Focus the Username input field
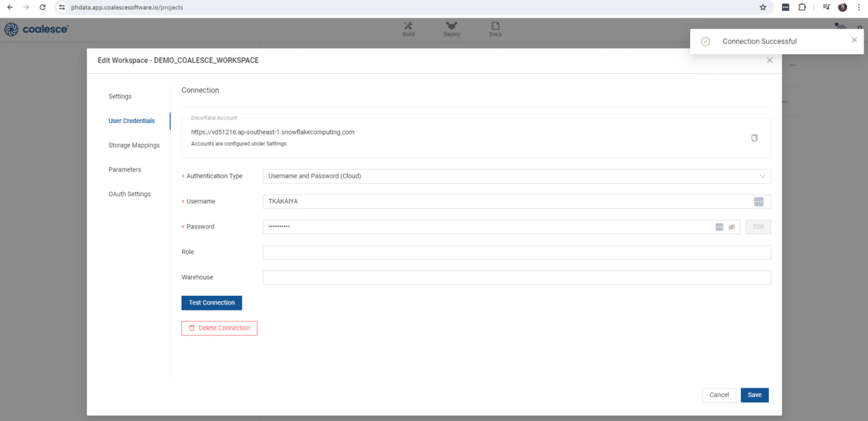Viewport: 868px width, 421px height. tap(516, 202)
